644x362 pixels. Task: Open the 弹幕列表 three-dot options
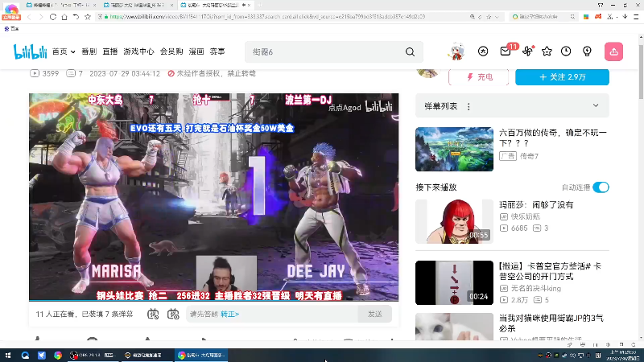(469, 107)
